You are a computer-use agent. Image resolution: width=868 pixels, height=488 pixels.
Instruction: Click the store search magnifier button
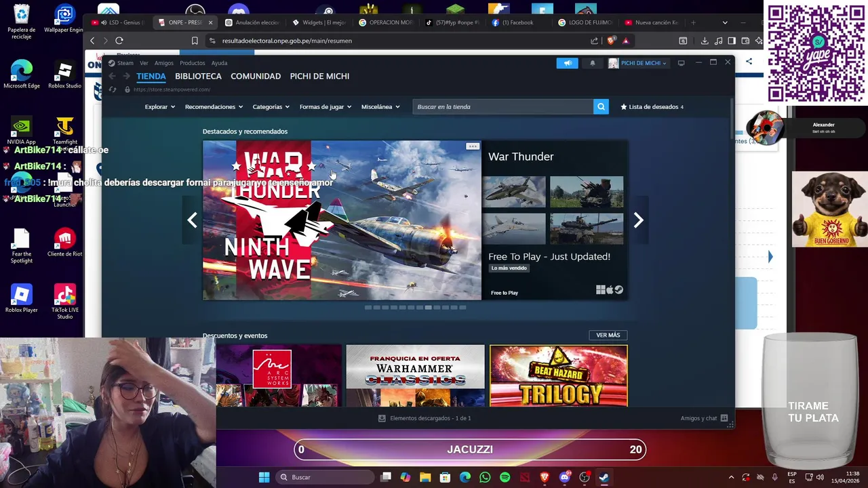tap(601, 106)
